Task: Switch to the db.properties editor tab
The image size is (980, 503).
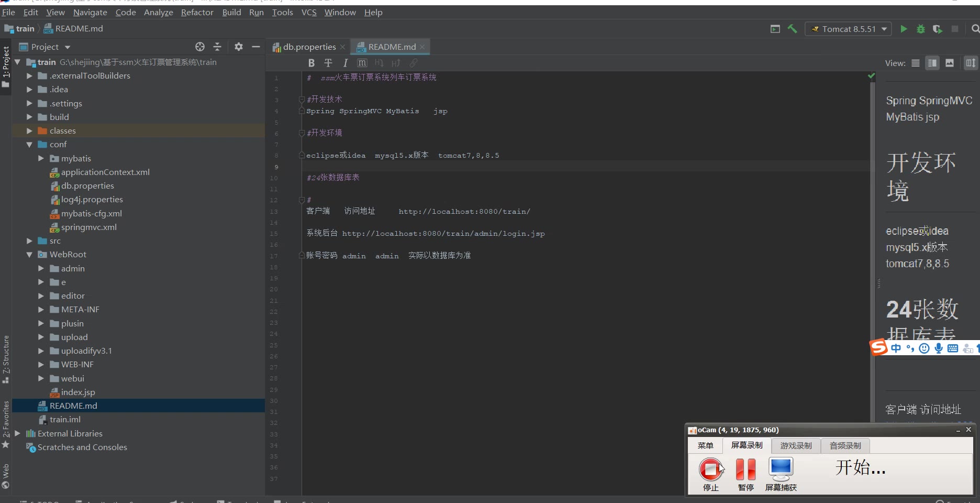Action: pos(309,47)
